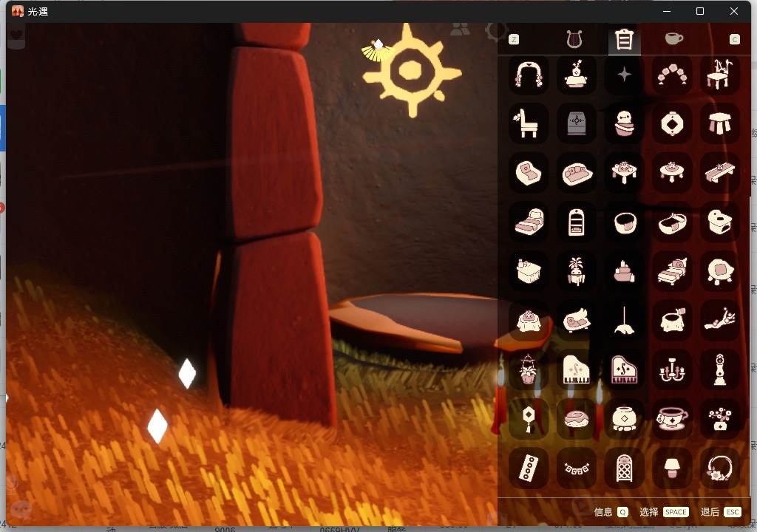
Task: Select the potted palm plant item
Action: pyautogui.click(x=577, y=271)
